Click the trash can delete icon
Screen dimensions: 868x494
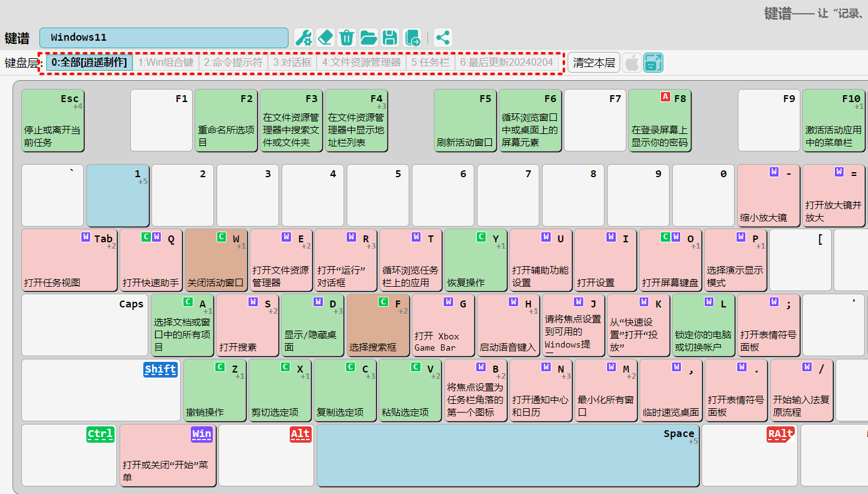(x=347, y=38)
